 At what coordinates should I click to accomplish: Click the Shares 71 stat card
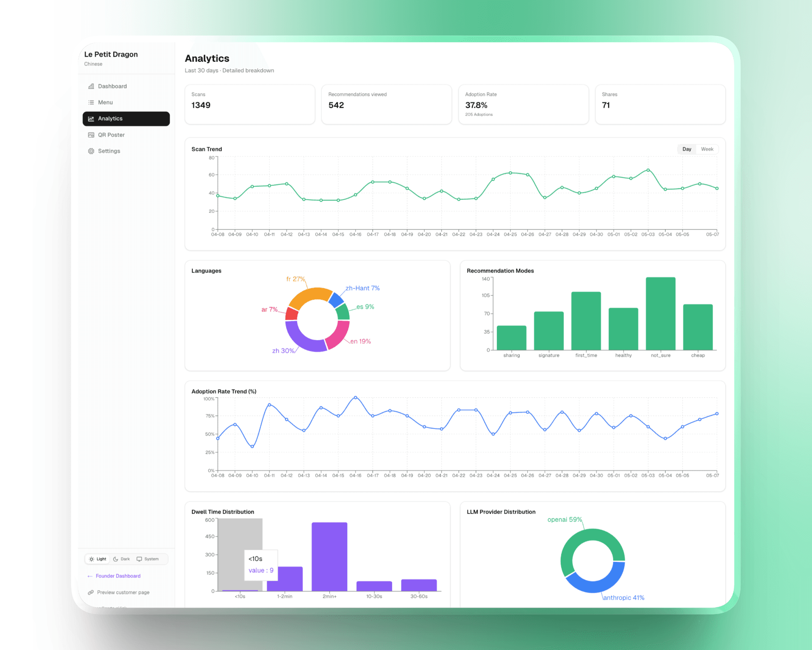(x=660, y=105)
